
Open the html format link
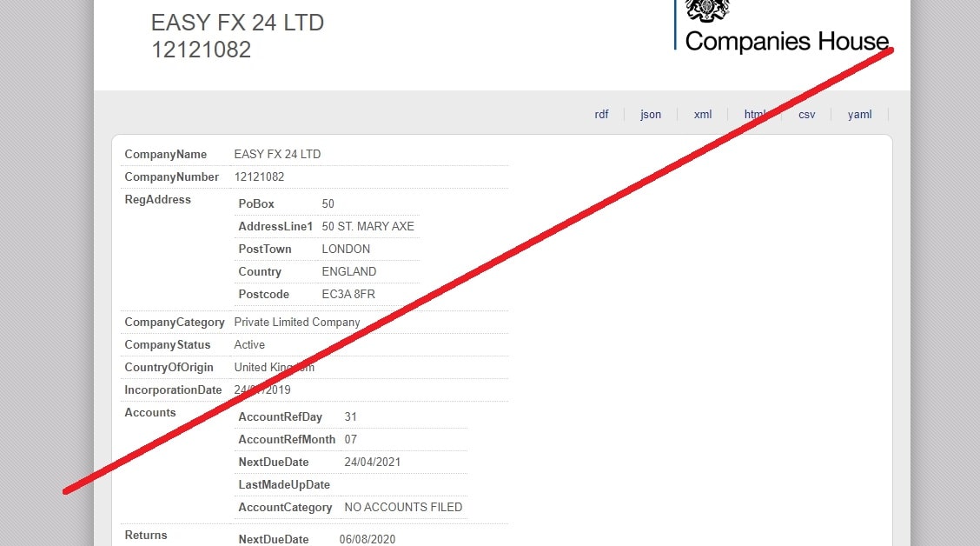point(755,115)
